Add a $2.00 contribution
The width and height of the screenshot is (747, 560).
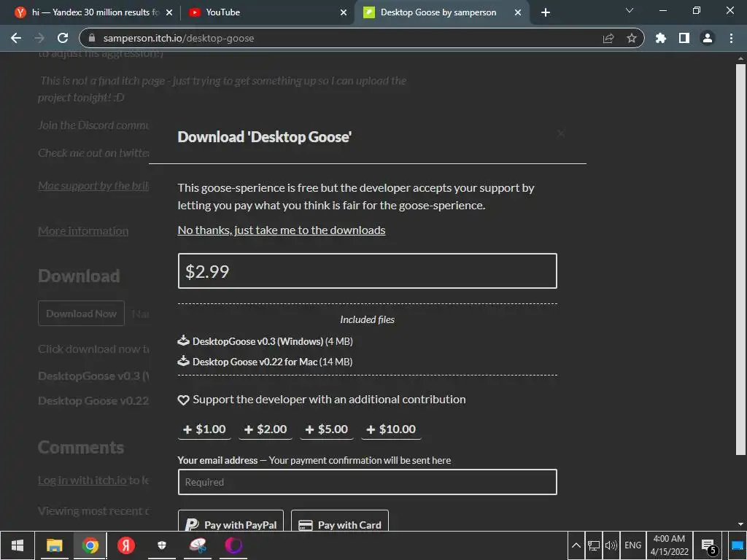point(266,429)
